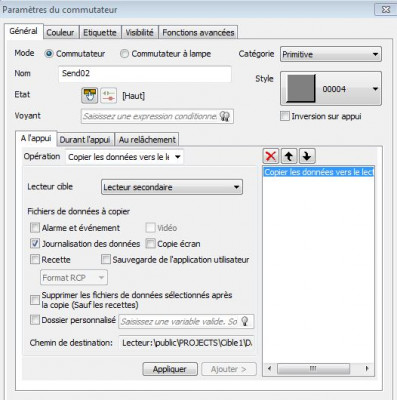Click the touch-press state icon next to Etat

89,96
